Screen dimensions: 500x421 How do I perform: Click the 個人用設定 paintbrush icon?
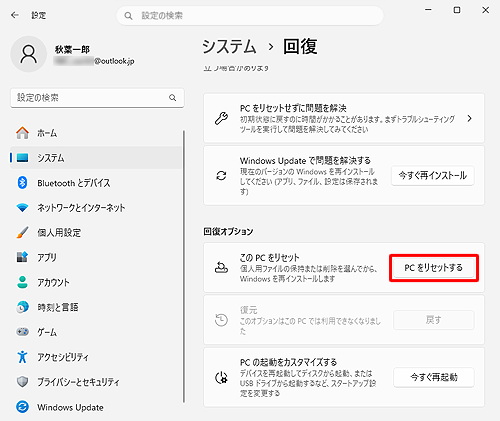coord(22,232)
